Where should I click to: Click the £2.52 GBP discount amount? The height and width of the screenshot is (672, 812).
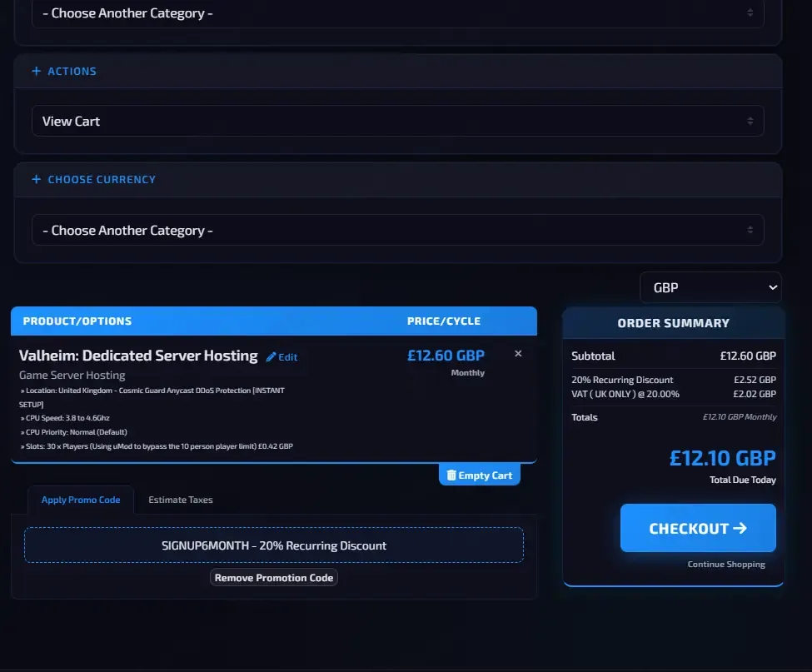755,380
